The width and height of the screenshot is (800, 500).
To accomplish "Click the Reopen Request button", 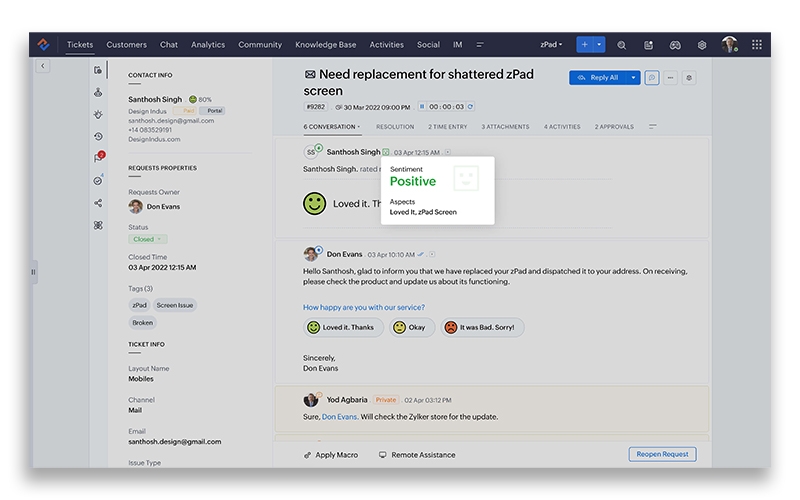I will point(662,454).
